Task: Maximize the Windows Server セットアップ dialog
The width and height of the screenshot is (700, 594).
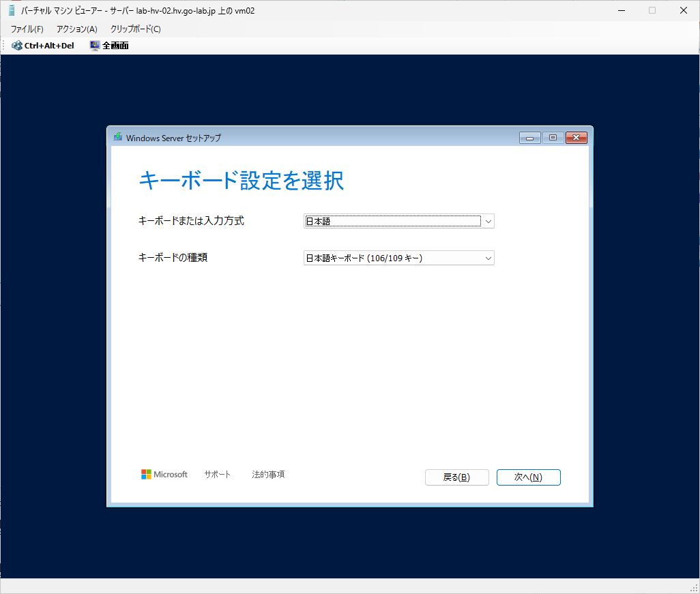Action: [553, 138]
